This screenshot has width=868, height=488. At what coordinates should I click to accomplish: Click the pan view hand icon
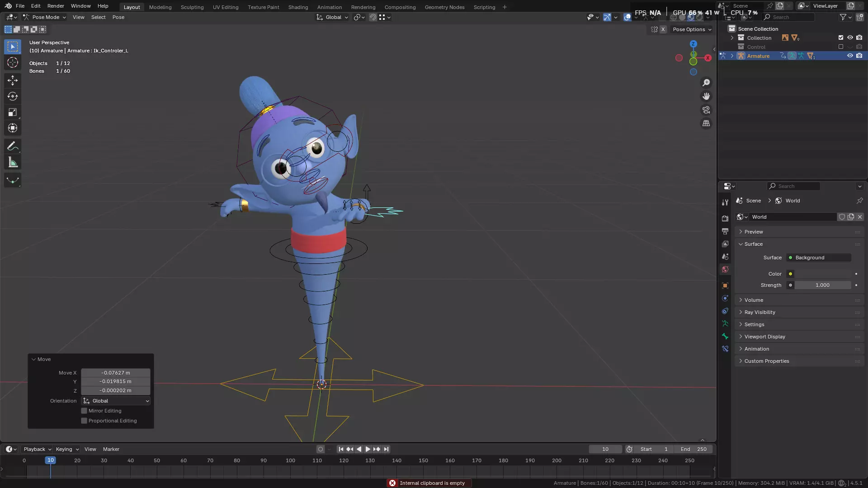[706, 96]
